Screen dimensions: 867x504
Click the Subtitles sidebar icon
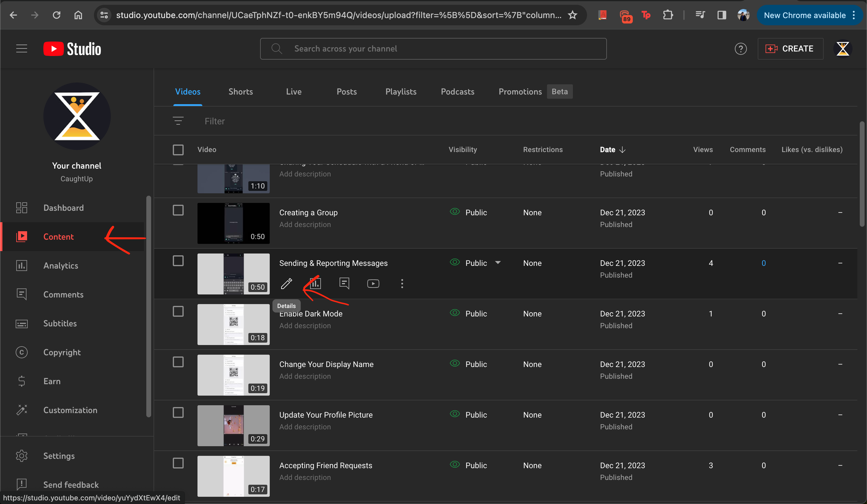coord(22,323)
